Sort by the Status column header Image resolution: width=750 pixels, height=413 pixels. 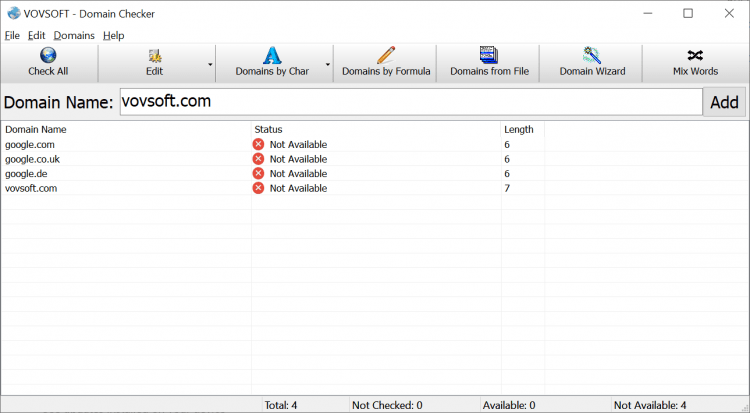click(375, 129)
